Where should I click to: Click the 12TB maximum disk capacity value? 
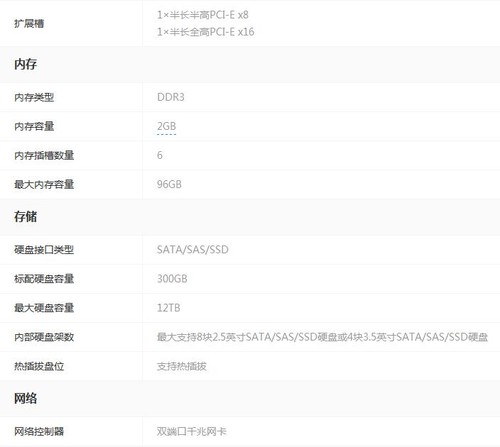pos(169,308)
